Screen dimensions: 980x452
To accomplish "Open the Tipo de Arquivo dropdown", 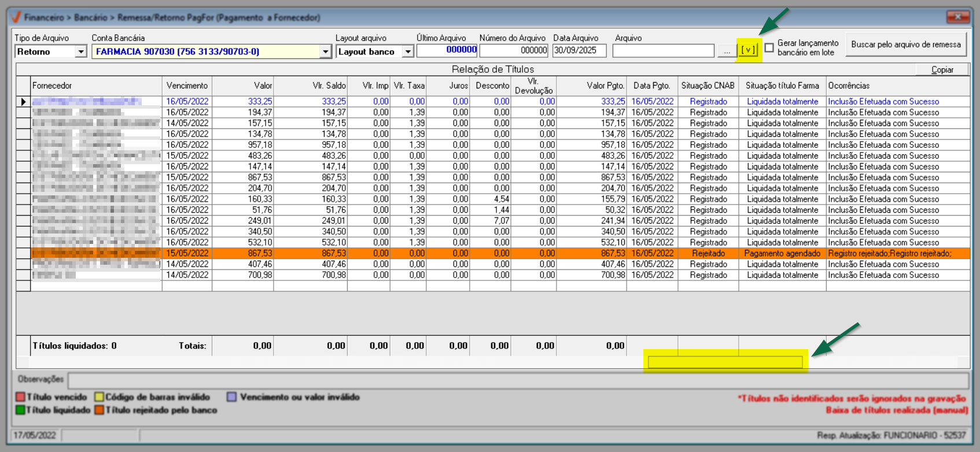I will pos(81,52).
